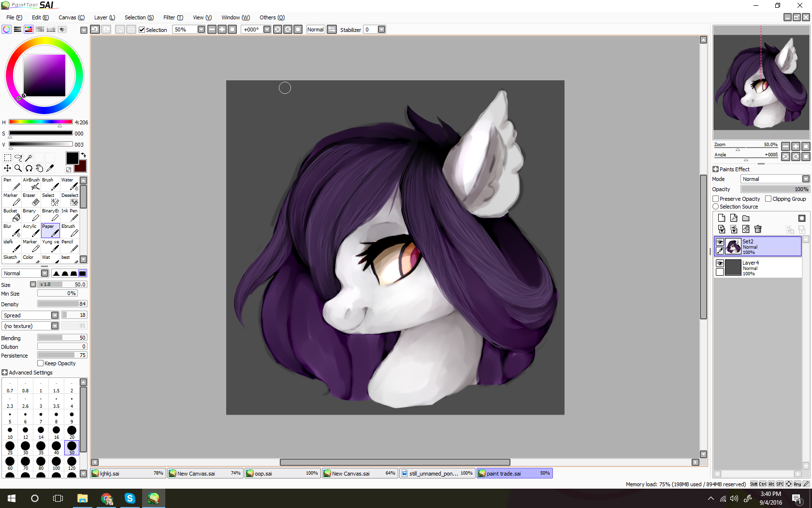Activate the move tool
The width and height of the screenshot is (812, 508).
(x=7, y=168)
